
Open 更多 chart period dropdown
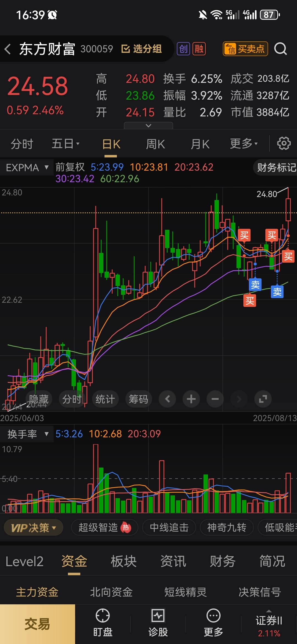(244, 144)
